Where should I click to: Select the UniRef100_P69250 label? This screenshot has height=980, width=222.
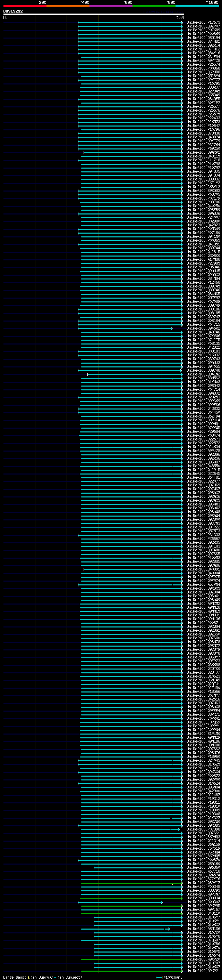[203, 149]
